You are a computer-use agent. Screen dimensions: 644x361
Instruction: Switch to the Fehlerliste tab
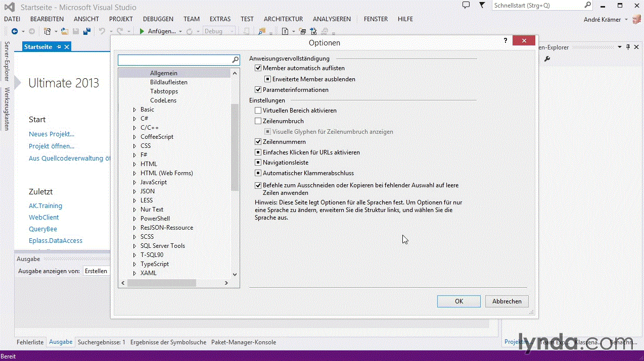(30, 342)
